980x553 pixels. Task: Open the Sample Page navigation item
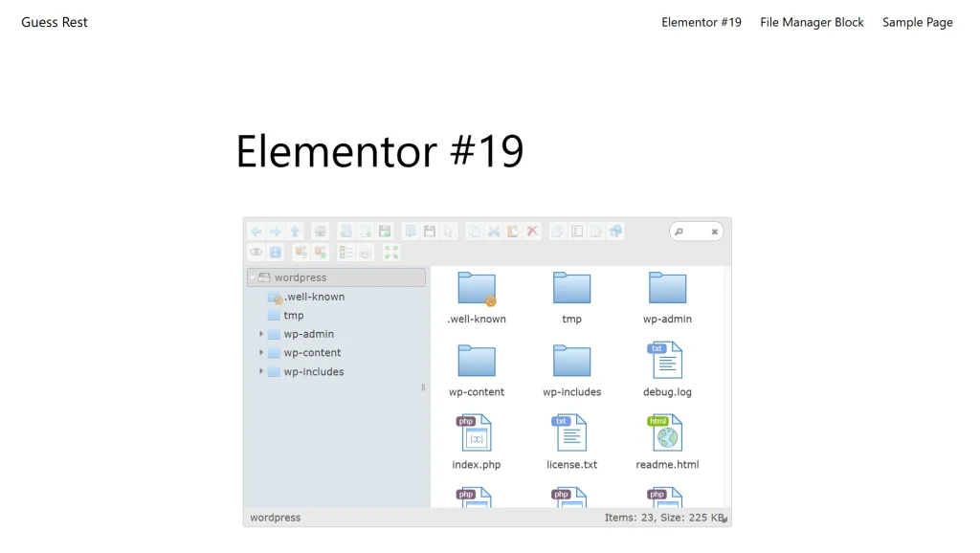coord(917,22)
